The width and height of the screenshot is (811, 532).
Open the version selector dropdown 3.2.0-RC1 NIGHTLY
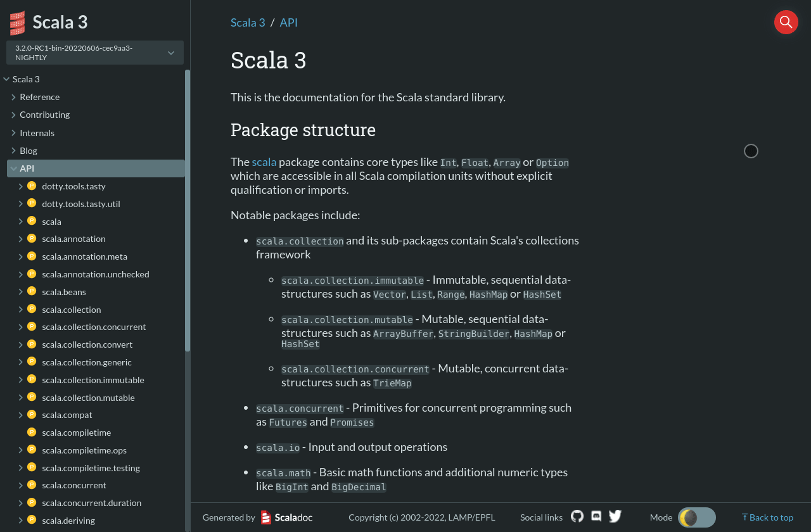point(95,53)
